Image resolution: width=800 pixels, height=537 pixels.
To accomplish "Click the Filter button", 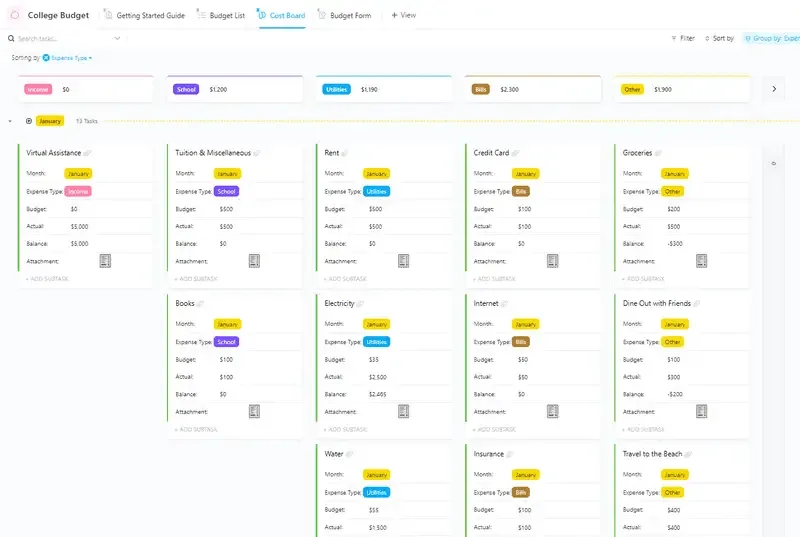I will click(x=683, y=38).
